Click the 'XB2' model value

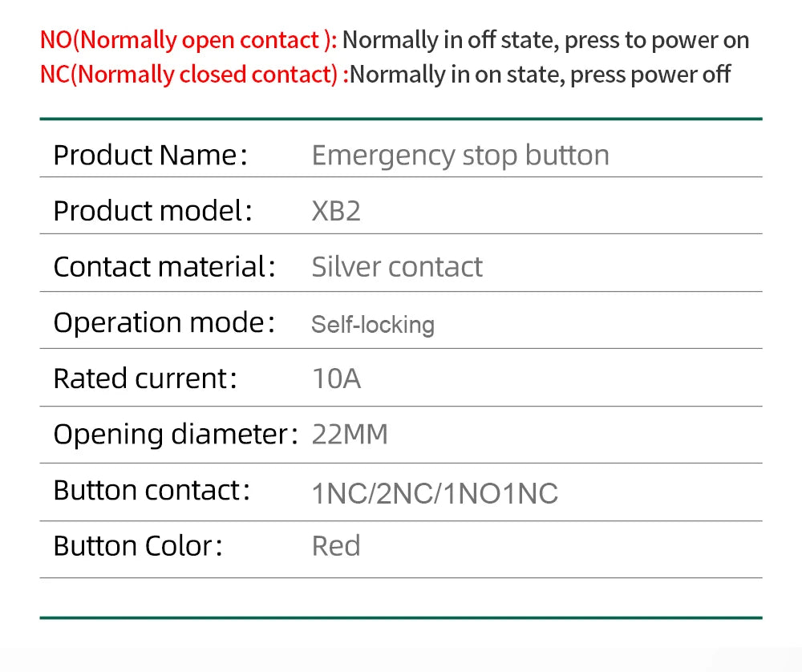[x=336, y=211]
